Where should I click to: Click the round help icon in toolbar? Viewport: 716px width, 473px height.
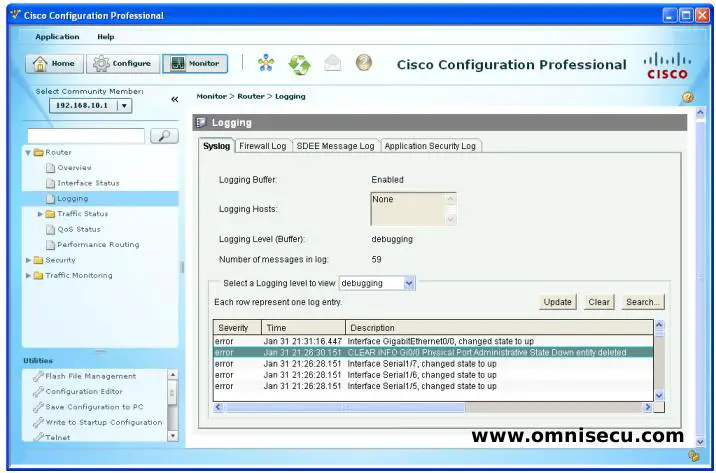(364, 62)
